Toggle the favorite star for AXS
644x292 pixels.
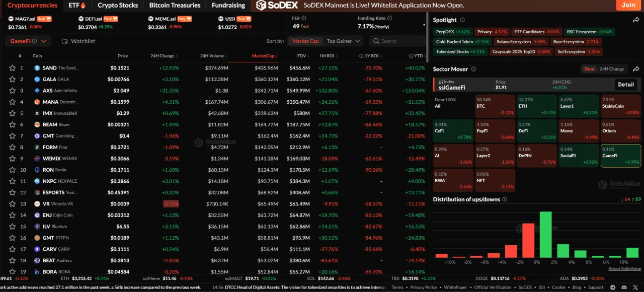12,91
